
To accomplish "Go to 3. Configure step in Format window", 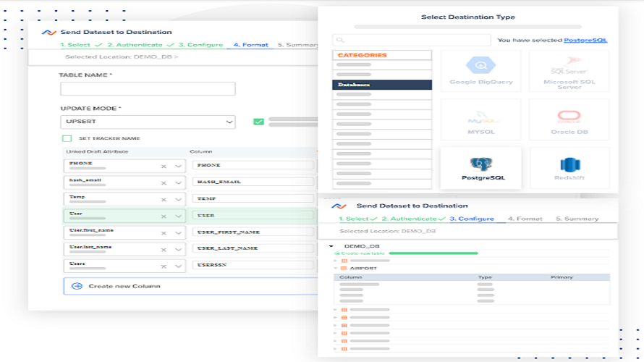I will (x=200, y=45).
